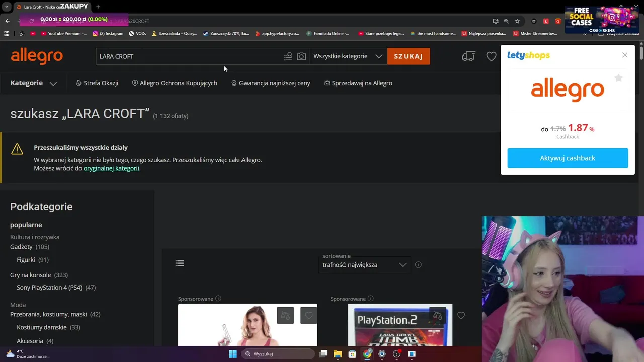Open the Wszystkie kategorie dropdown
Image resolution: width=644 pixels, height=362 pixels.
[348, 56]
